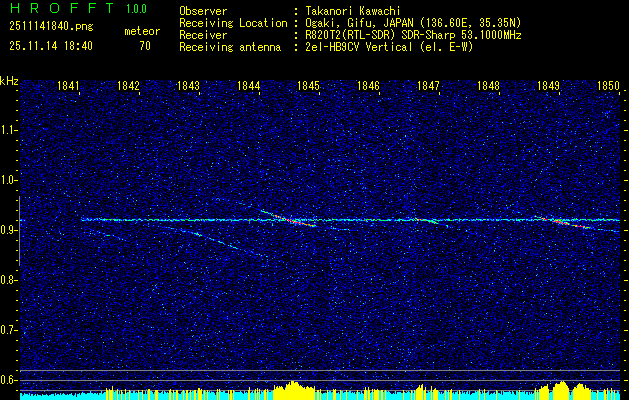The image size is (629, 400).
Task: Click the HROFFT title text
Action: coord(61,8)
